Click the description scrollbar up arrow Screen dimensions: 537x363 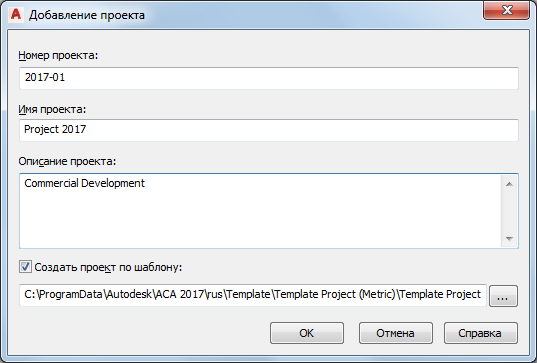click(x=509, y=184)
